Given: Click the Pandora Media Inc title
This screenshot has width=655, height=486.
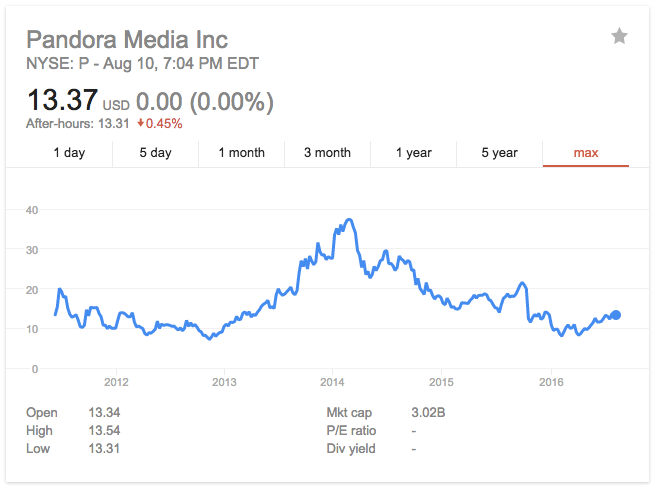Looking at the screenshot, I should [127, 40].
